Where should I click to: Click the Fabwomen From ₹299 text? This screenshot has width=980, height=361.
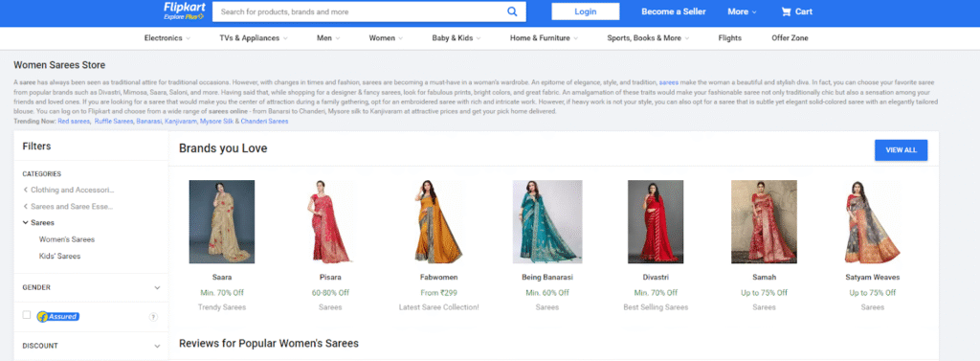[x=438, y=293]
